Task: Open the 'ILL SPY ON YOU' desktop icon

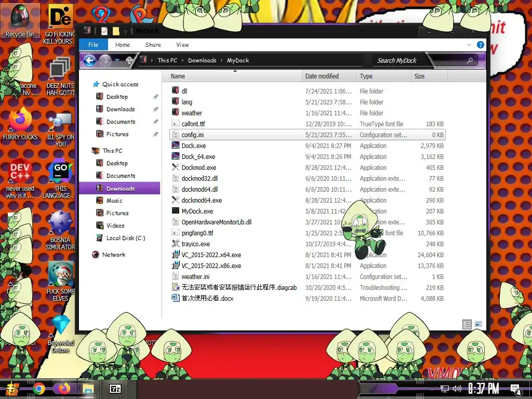Action: [x=60, y=130]
